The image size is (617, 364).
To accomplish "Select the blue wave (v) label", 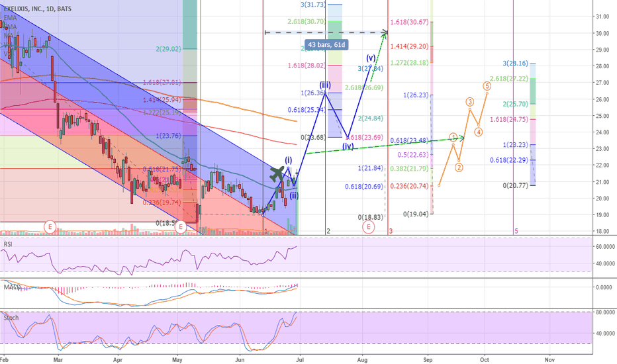I will pos(371,59).
